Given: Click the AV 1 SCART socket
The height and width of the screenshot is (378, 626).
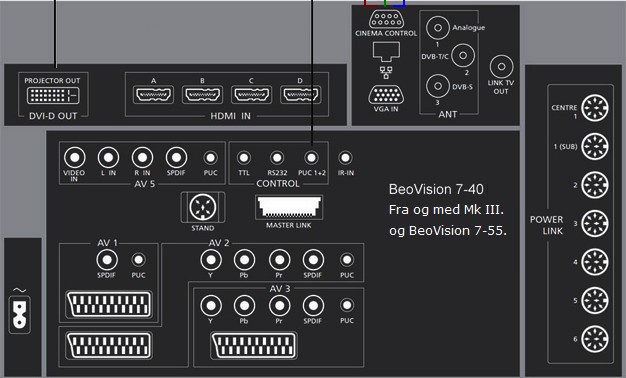Looking at the screenshot, I should (x=109, y=305).
